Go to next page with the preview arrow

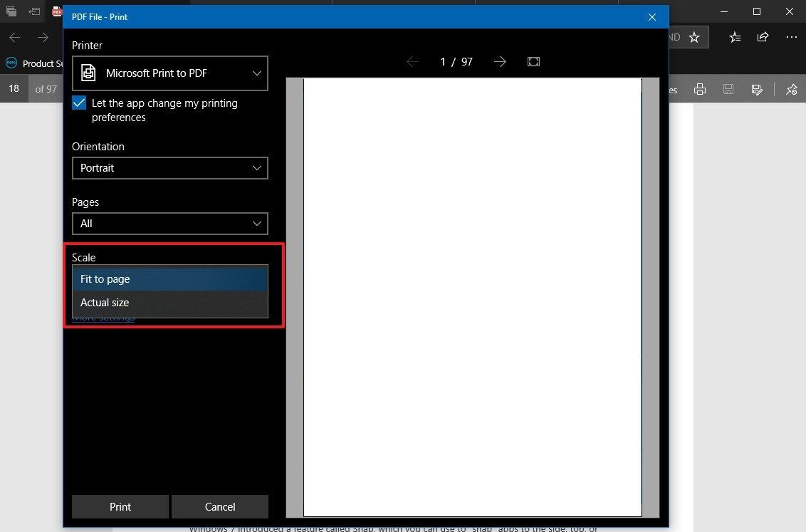(500, 61)
